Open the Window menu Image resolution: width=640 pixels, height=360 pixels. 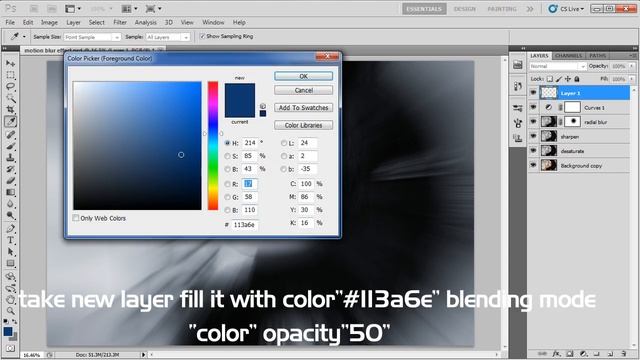click(213, 22)
